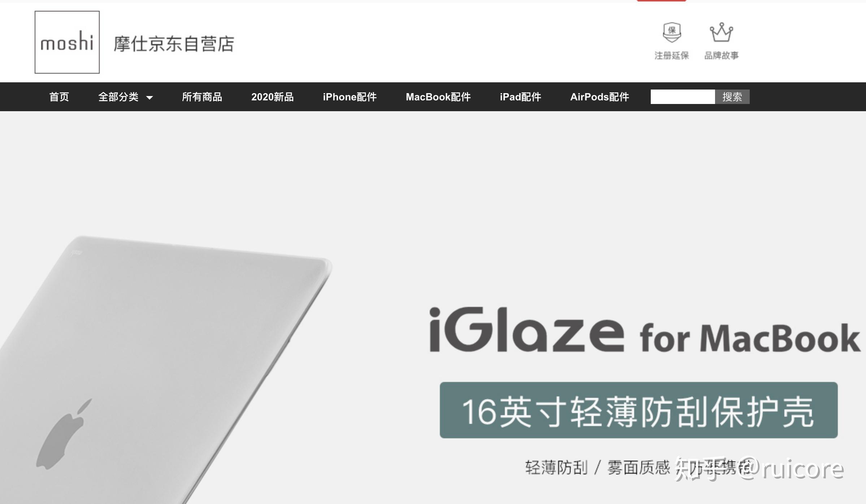Select the 2020新品 navigation tab
Image resolution: width=866 pixels, height=504 pixels.
(272, 97)
